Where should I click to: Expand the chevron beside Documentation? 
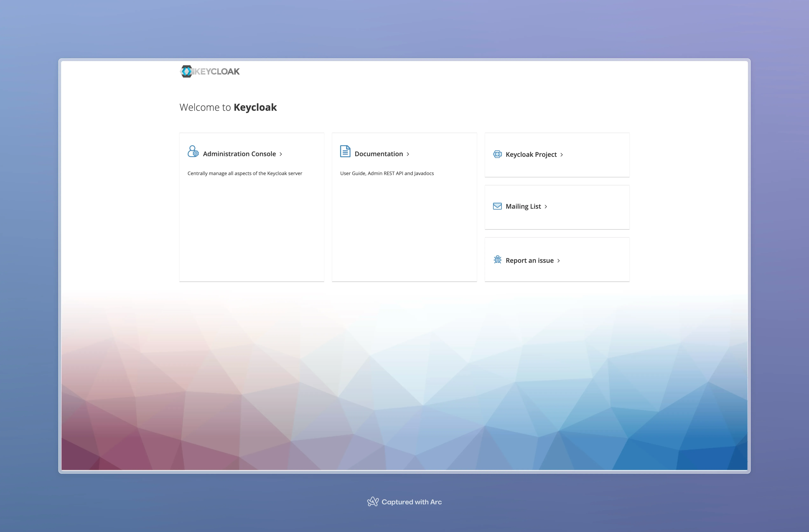[x=408, y=154]
